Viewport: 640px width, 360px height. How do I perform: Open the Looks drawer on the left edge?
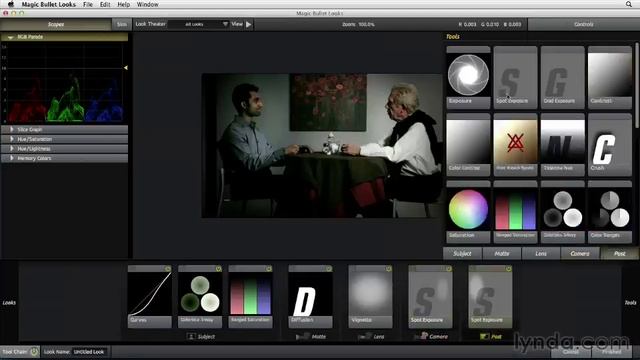point(9,302)
